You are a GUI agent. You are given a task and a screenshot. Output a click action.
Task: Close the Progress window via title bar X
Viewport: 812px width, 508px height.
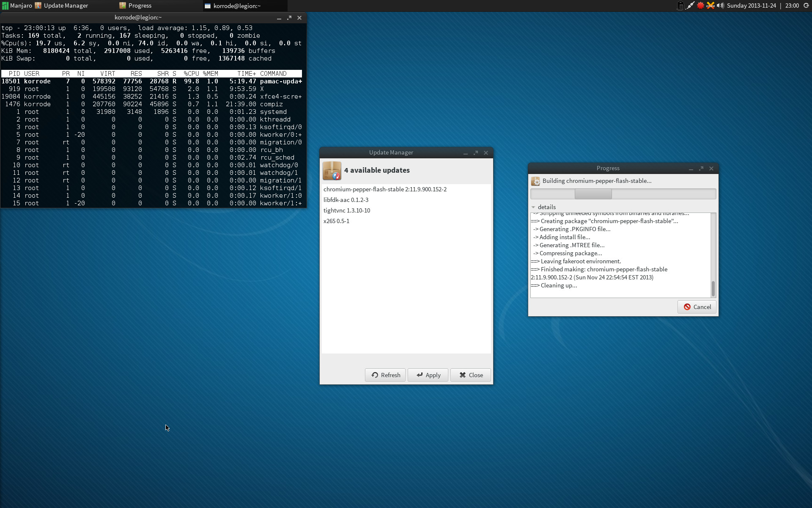[711, 168]
